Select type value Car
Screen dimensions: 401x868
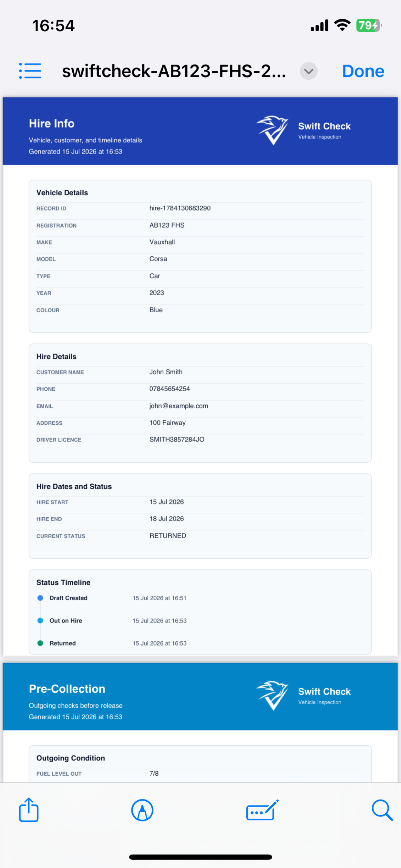(x=155, y=276)
